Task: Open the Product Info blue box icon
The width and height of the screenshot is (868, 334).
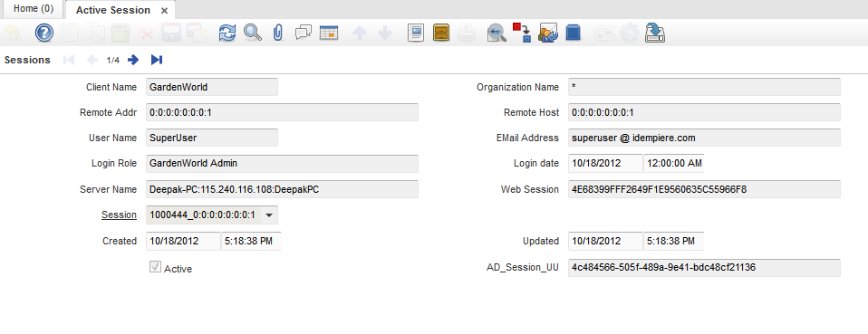Action: pyautogui.click(x=574, y=33)
